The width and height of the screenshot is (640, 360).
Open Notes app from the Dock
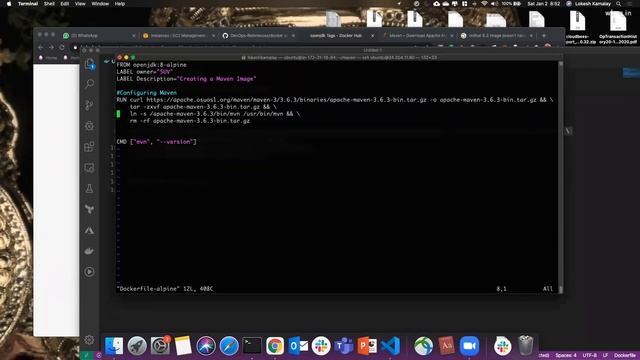183,346
